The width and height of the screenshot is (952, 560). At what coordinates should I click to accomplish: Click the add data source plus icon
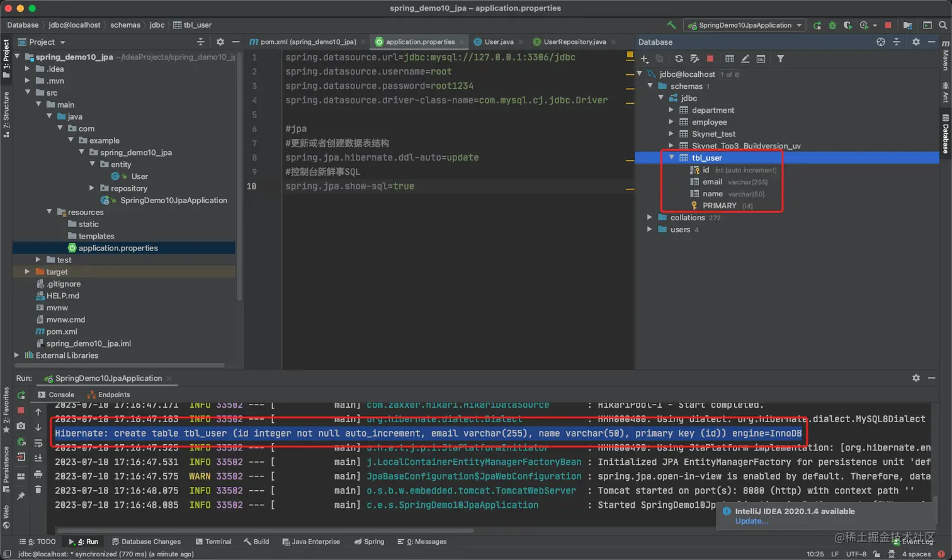tap(644, 59)
